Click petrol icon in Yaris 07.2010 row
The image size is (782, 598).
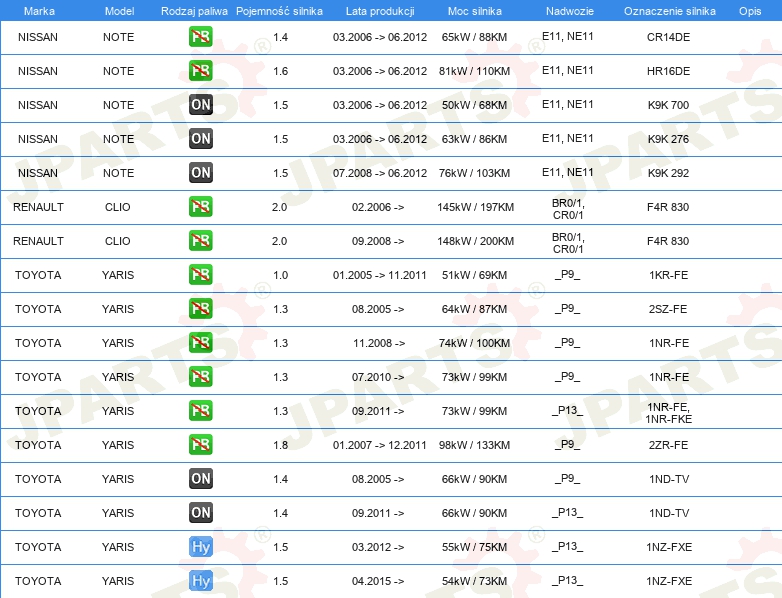[x=200, y=377]
